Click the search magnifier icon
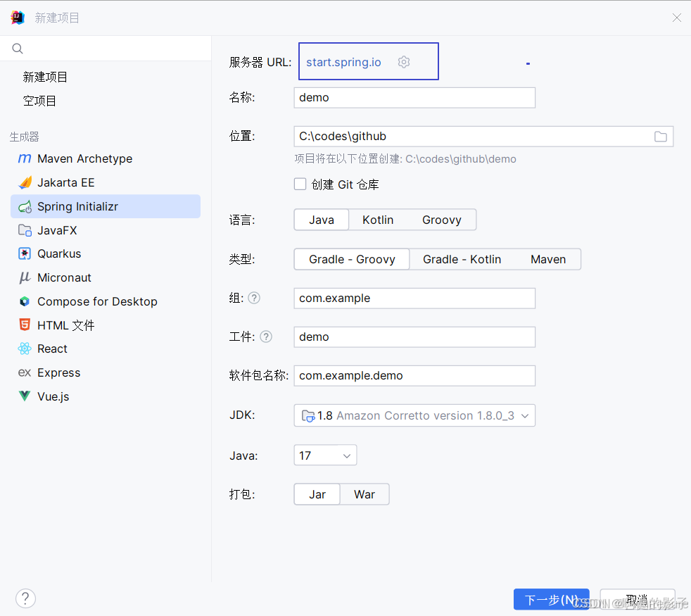The width and height of the screenshot is (691, 616). (17, 49)
